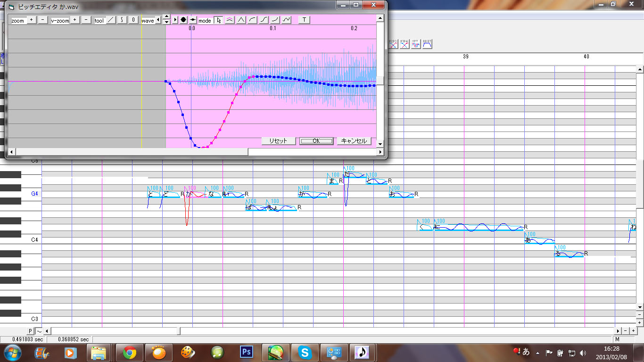Select the triangle peak curve mode
This screenshot has height=362, width=644.
[241, 20]
